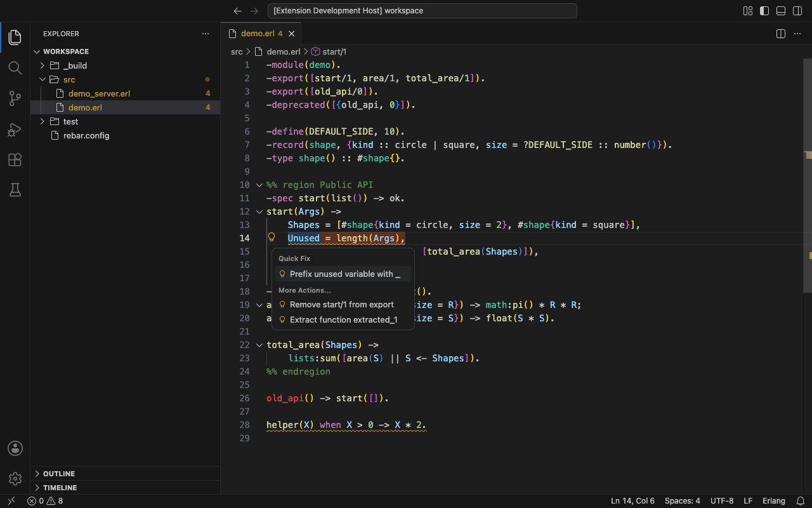
Task: Click the Erlang language mode
Action: [774, 501]
